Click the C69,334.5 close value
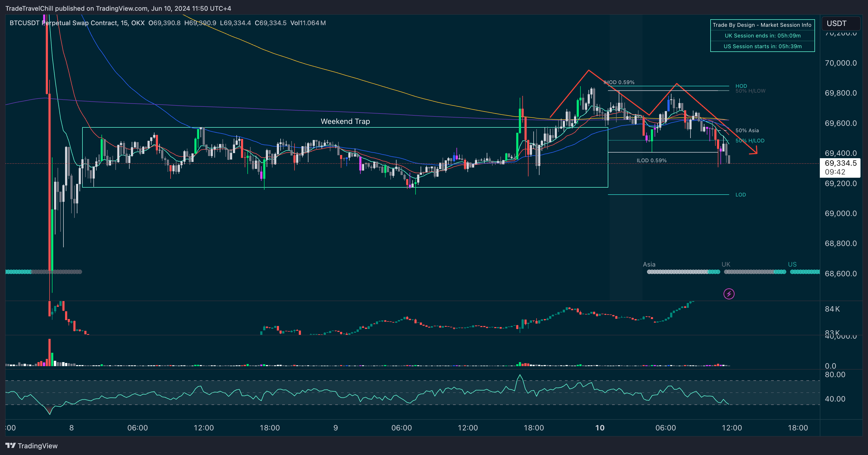The width and height of the screenshot is (868, 455). pos(271,23)
